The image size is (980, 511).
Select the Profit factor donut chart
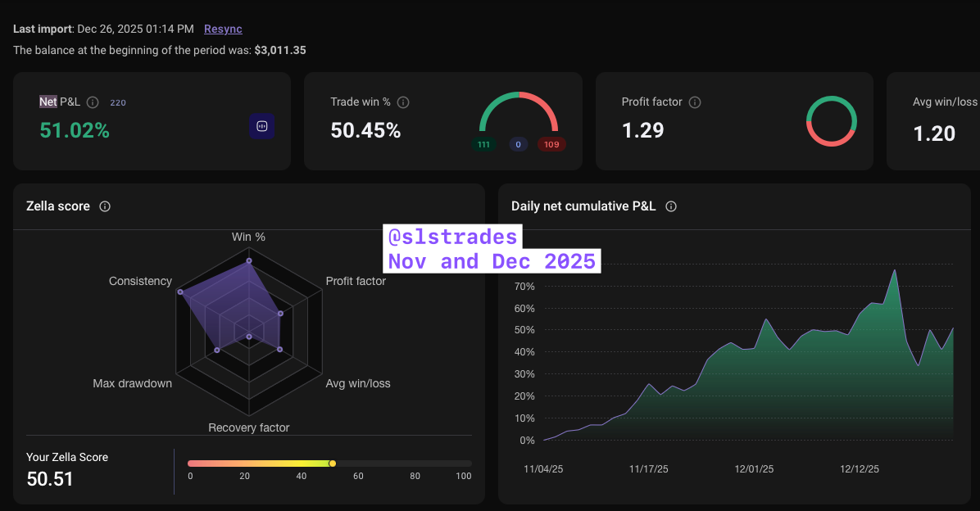[x=832, y=121]
